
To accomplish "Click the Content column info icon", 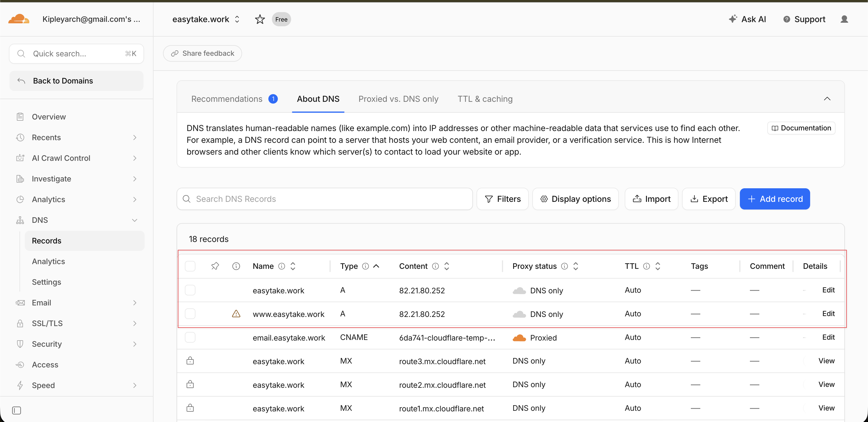I will tap(435, 266).
